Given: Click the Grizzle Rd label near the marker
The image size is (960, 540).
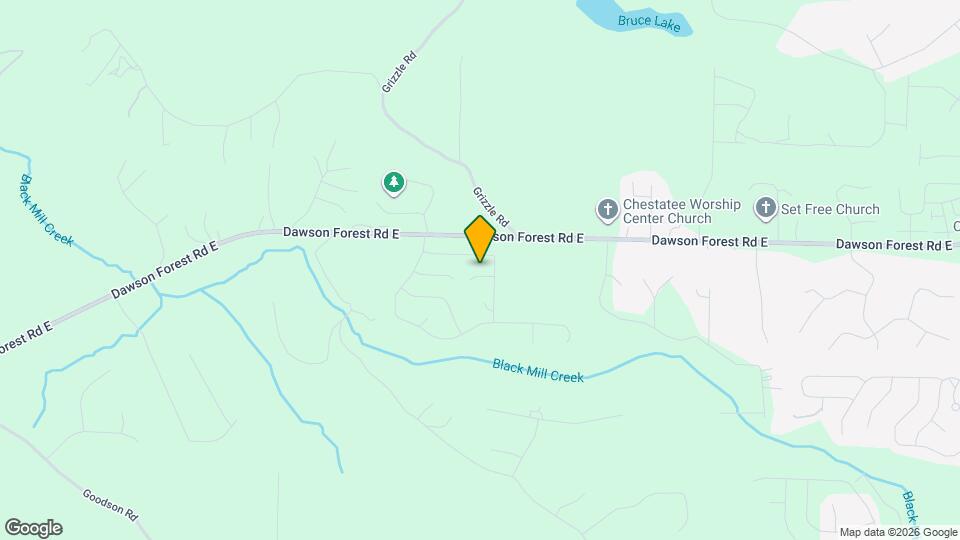Looking at the screenshot, I should click(490, 206).
